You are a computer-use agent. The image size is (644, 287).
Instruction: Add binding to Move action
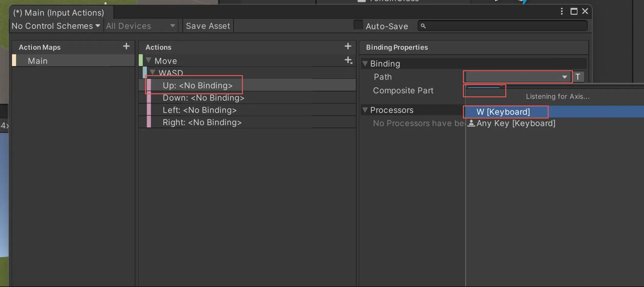tap(348, 60)
